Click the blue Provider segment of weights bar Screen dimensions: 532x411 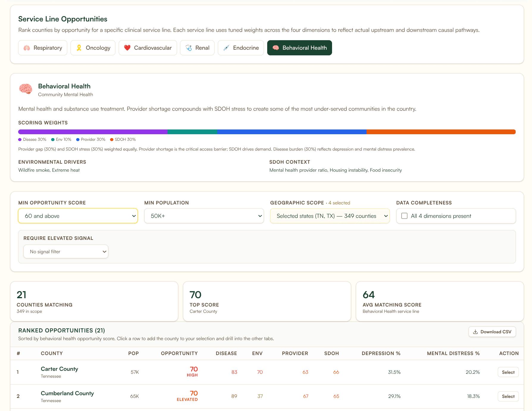(292, 132)
